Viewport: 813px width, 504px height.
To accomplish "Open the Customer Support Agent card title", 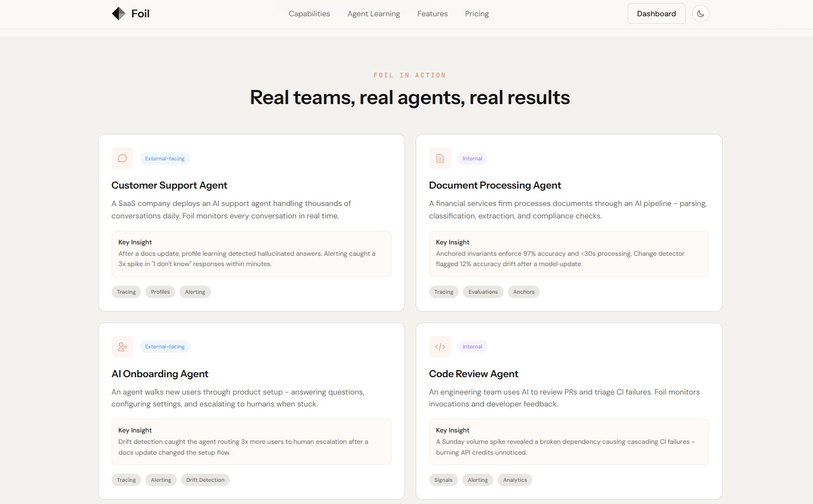I will coord(169,185).
